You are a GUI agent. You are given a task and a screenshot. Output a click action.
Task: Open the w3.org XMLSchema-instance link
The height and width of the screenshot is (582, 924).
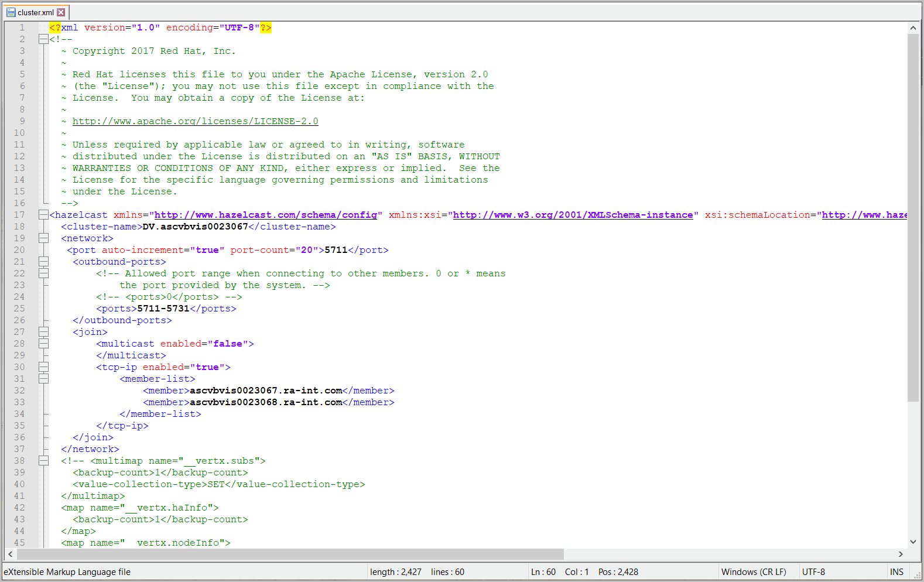573,215
